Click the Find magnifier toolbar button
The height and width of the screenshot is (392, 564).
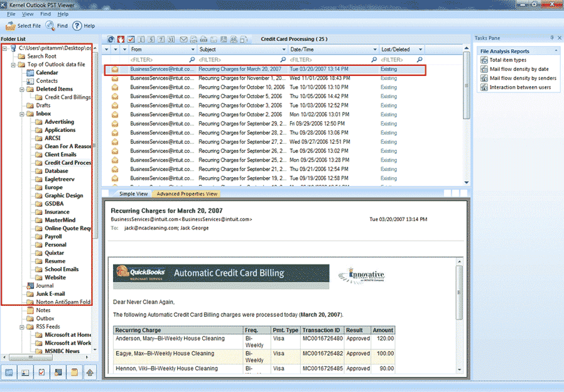pos(57,26)
